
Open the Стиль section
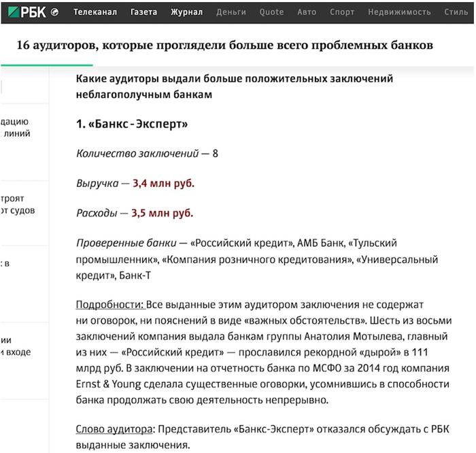(x=456, y=12)
